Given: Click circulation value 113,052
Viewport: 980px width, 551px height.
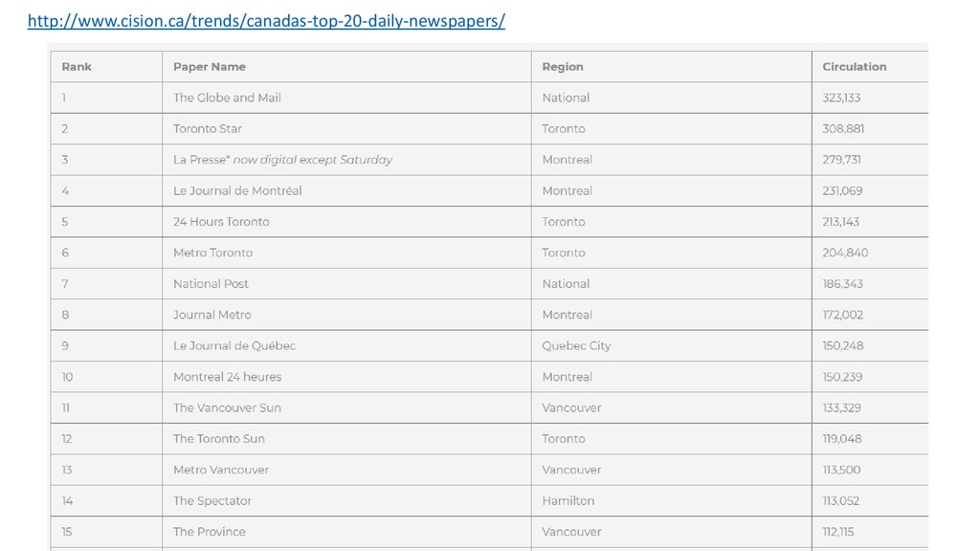Looking at the screenshot, I should [840, 501].
